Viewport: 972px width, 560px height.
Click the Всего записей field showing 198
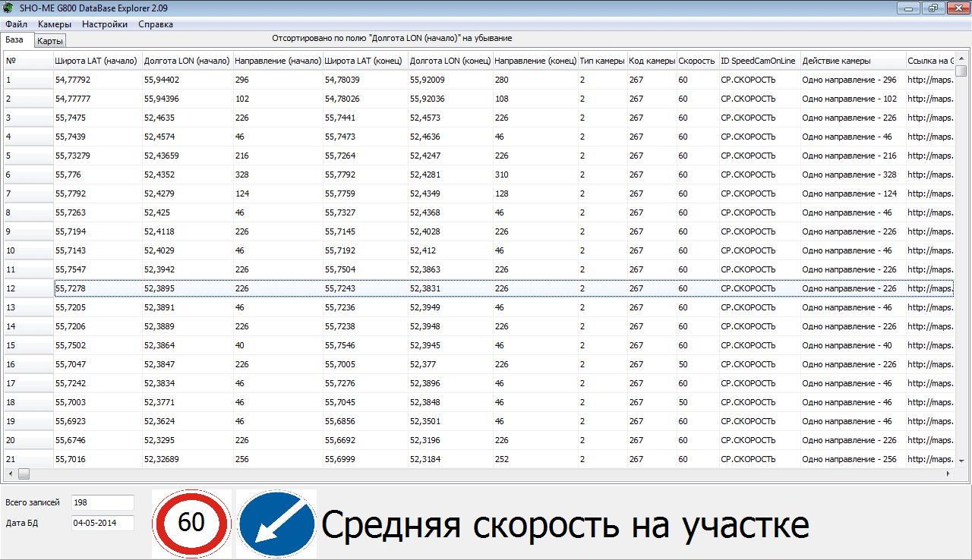(x=103, y=502)
